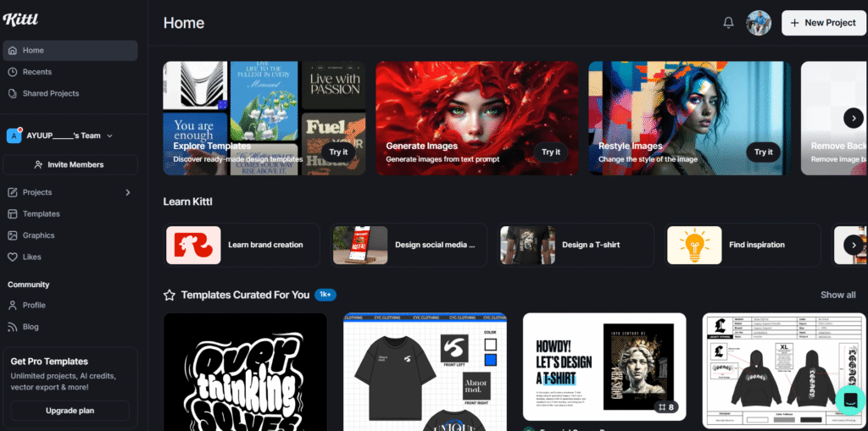Screen dimensions: 868x431
Task: Click Show all templates link
Action: pos(838,295)
